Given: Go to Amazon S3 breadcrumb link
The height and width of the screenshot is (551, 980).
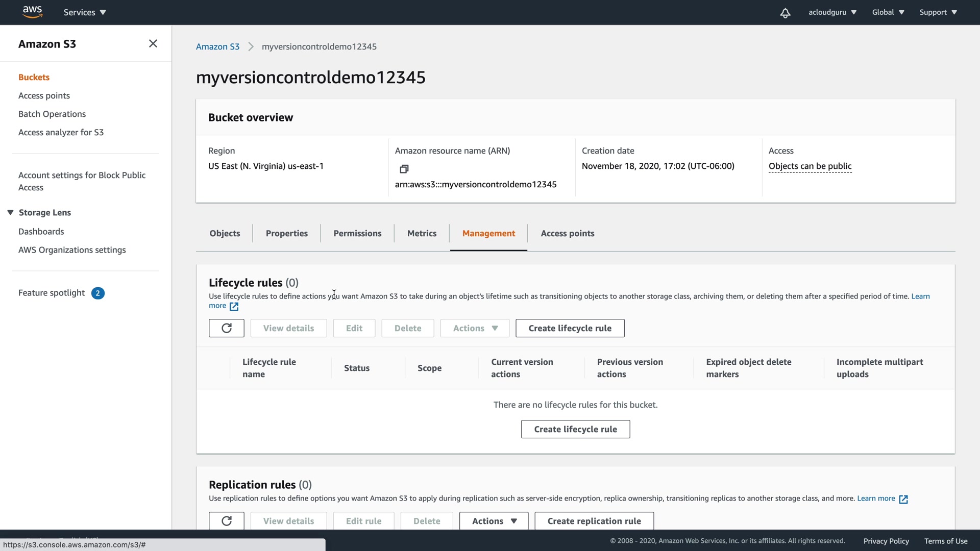Looking at the screenshot, I should 217,46.
